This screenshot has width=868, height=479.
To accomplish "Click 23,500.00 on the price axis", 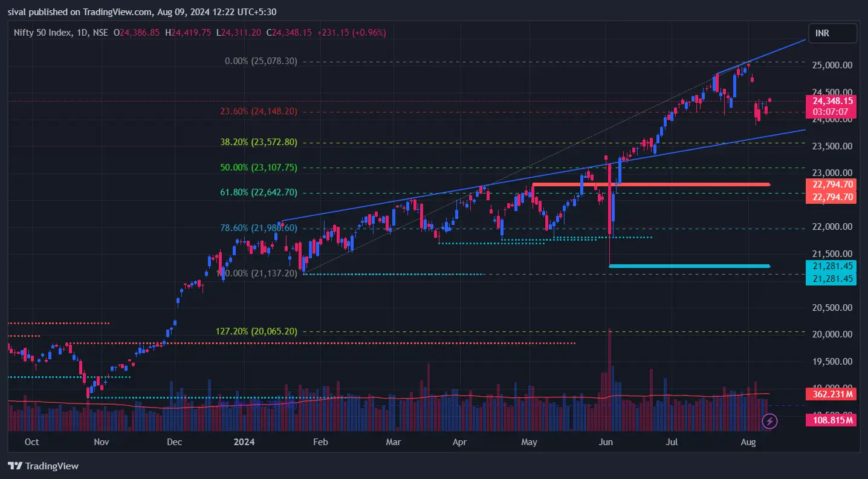I will coord(831,146).
